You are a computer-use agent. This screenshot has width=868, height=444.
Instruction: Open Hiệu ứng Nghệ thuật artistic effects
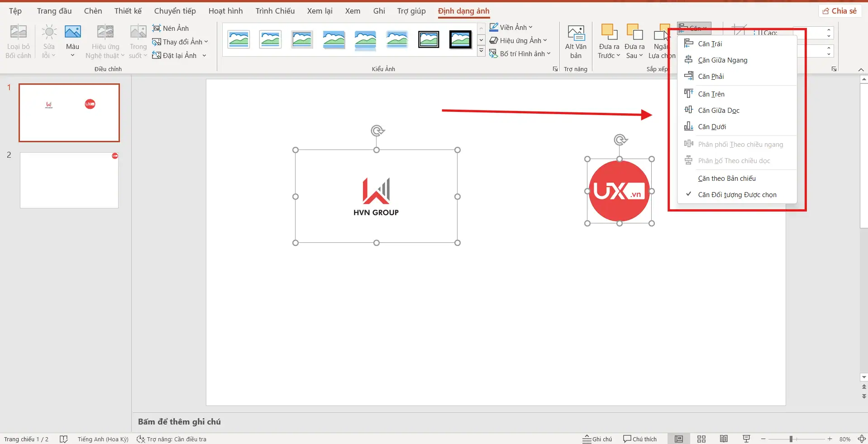click(105, 42)
